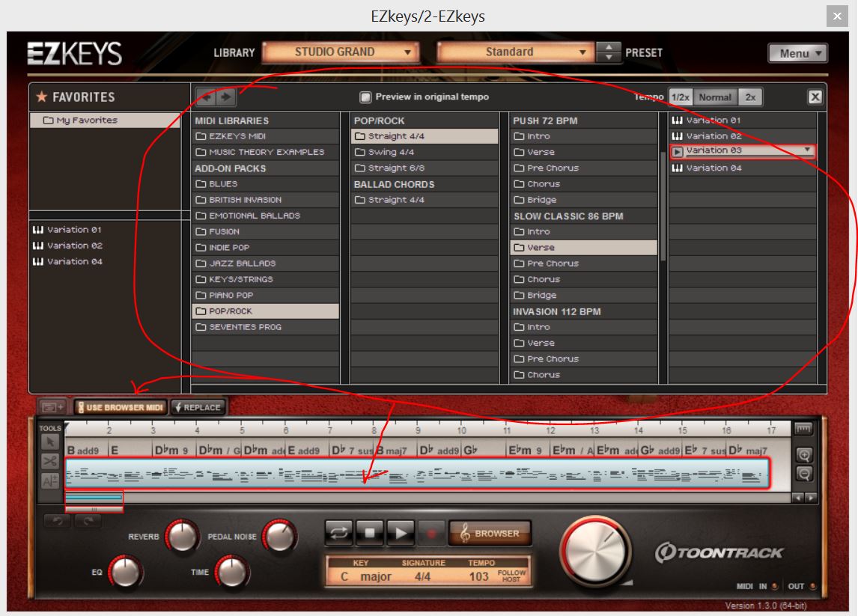Select the arrow pointer tool

tap(50, 442)
